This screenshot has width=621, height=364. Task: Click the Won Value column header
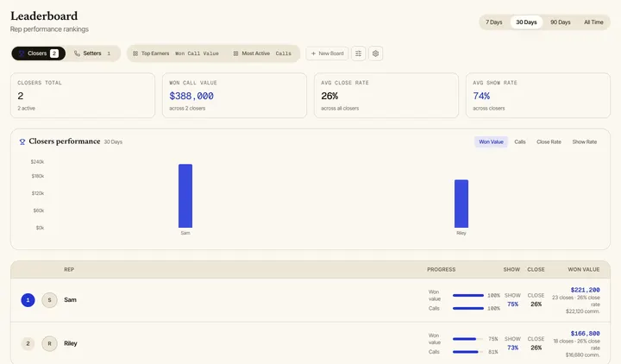(x=584, y=269)
